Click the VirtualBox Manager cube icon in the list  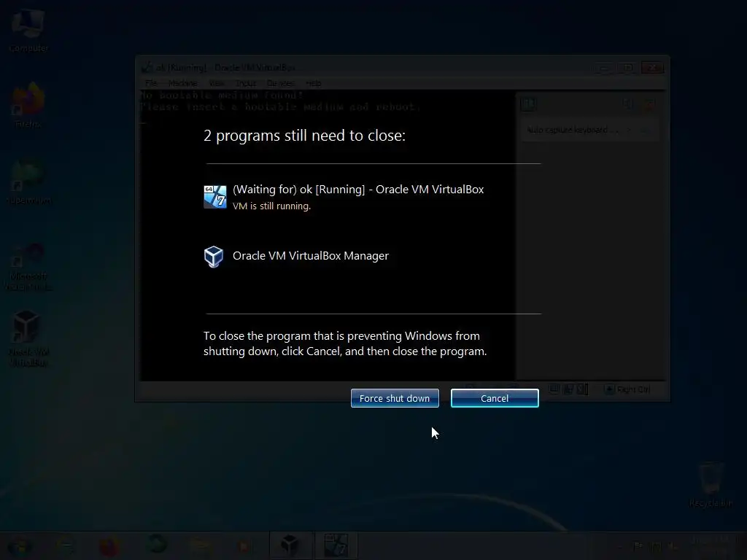(x=214, y=257)
